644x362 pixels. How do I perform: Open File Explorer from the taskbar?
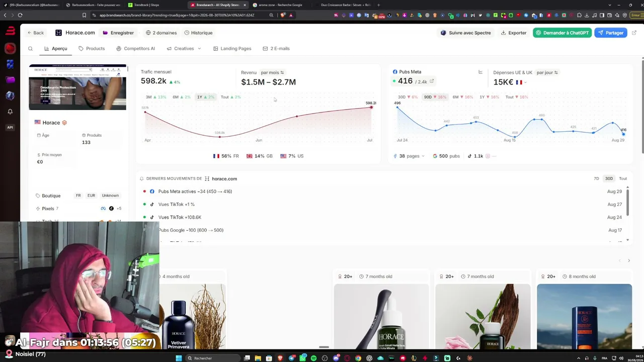point(258,358)
